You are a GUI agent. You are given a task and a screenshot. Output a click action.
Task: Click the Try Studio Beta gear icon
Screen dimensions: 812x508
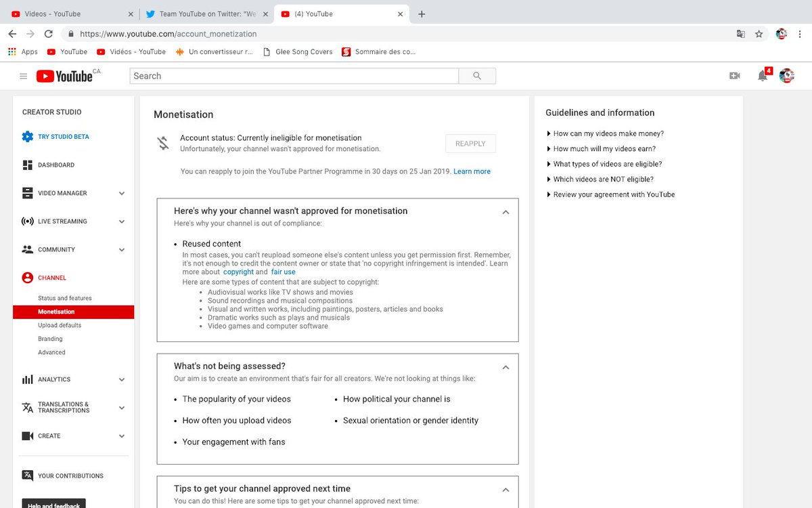(x=28, y=137)
